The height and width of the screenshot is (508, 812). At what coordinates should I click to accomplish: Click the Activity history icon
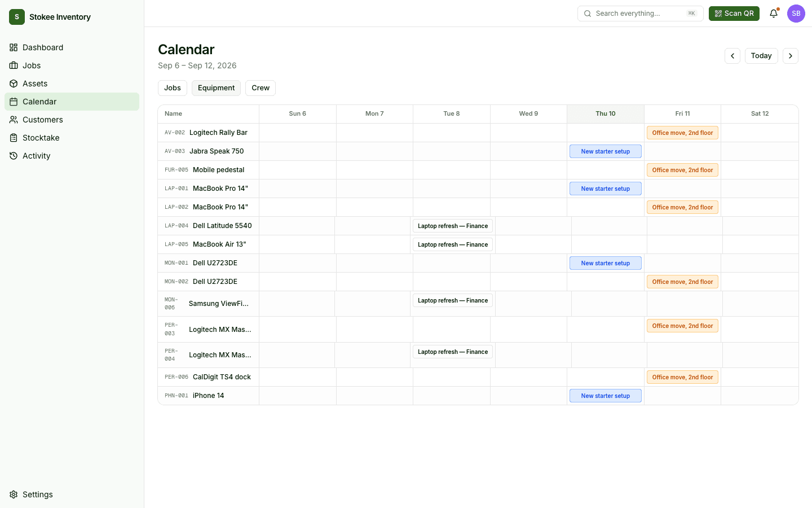[x=14, y=156]
